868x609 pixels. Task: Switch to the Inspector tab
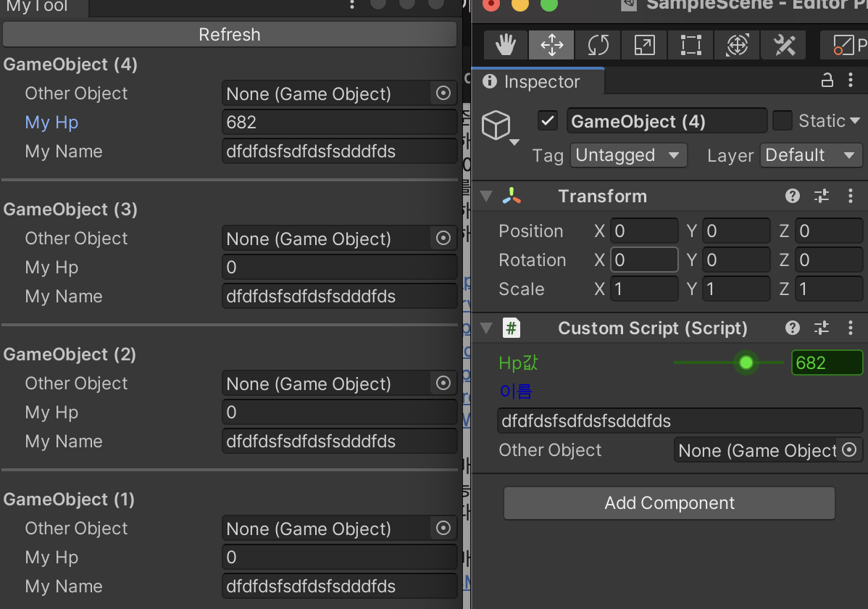tap(537, 81)
